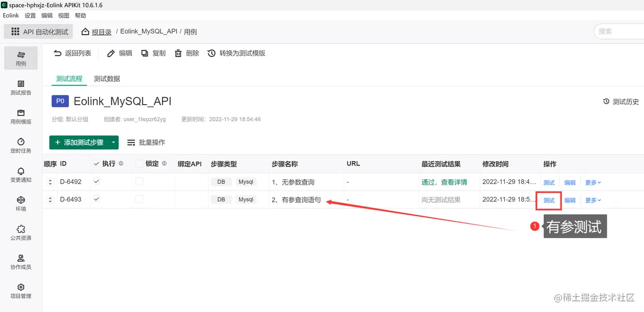Screen dimensions: 644x312
Task: Switch to the 测试流程 tab
Action: coord(69,79)
